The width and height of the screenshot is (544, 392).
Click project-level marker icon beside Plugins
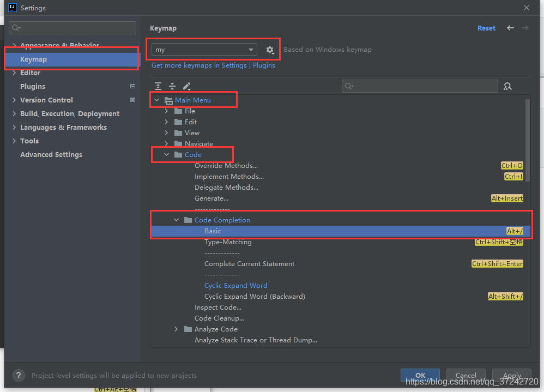pyautogui.click(x=132, y=86)
